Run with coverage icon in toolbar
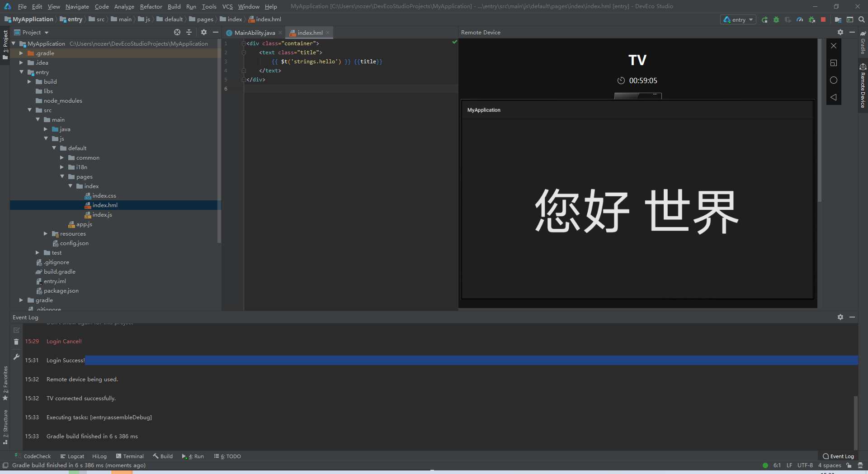 (788, 19)
